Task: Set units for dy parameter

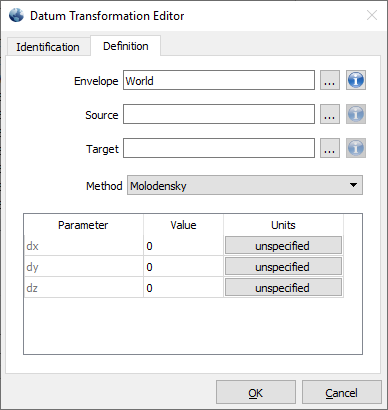Action: coord(283,267)
